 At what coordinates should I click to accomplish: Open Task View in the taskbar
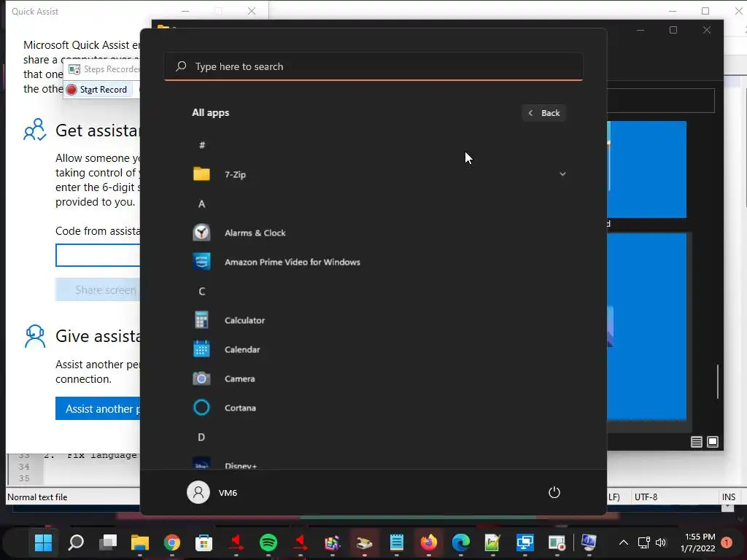(x=108, y=542)
